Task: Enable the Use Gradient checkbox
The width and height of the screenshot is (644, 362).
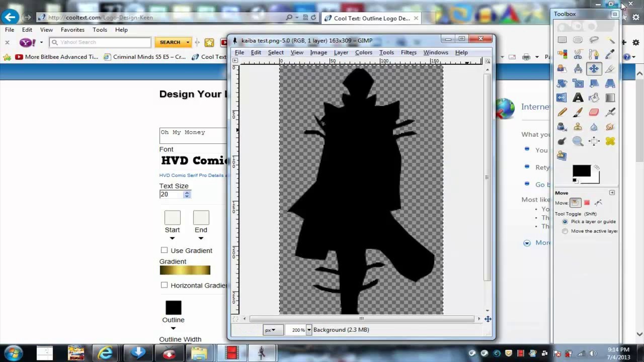Action: [164, 250]
